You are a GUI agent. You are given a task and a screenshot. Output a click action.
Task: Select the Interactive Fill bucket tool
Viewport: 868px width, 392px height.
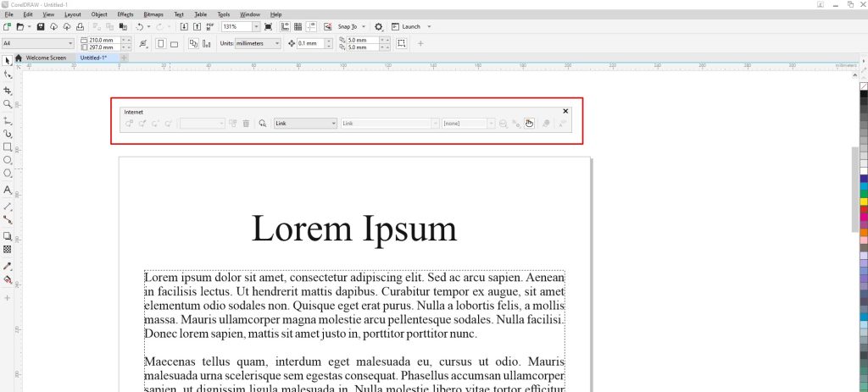(7, 279)
